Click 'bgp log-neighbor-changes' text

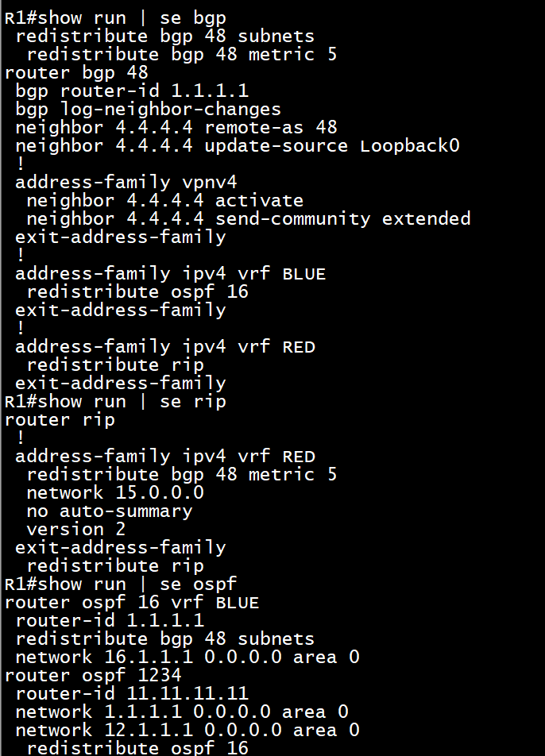pos(148,110)
